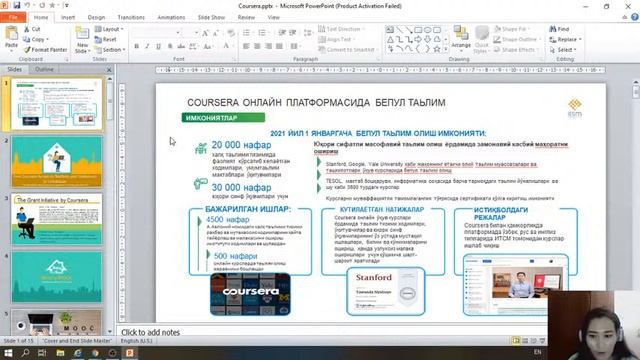
Task: Click the Paste clipboard icon
Action: point(11,33)
